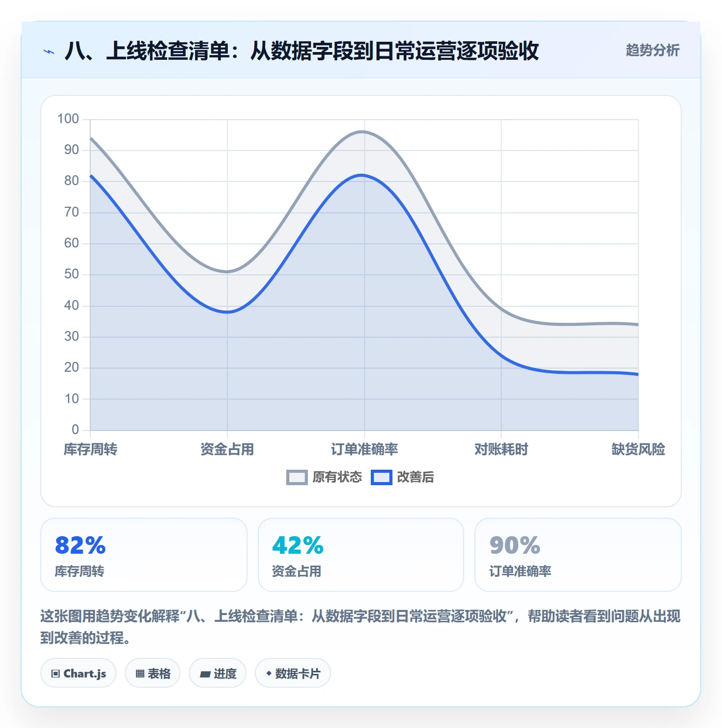Click the 对账耗时 x-axis label
Image resolution: width=722 pixels, height=728 pixels.
click(x=501, y=449)
